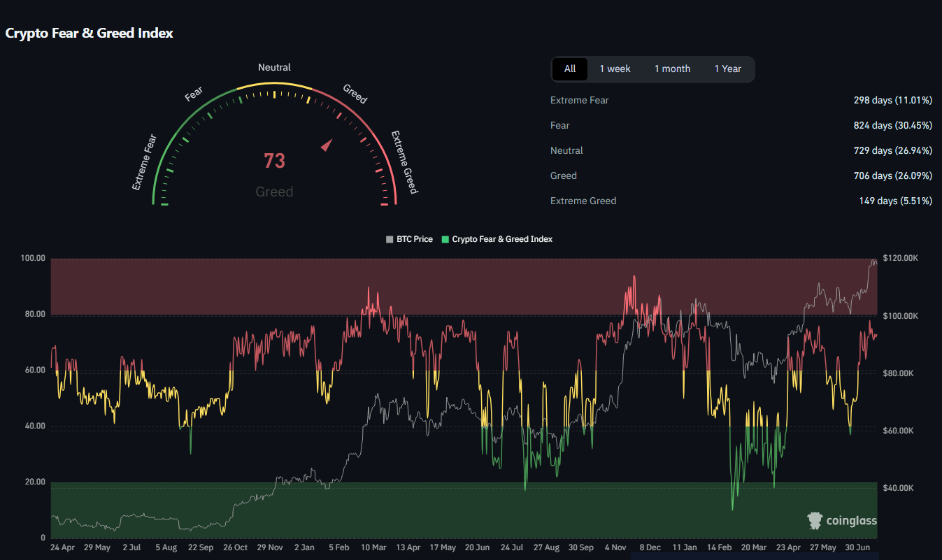
Task: Click the 4 Nov date on x-axis
Action: click(x=616, y=547)
